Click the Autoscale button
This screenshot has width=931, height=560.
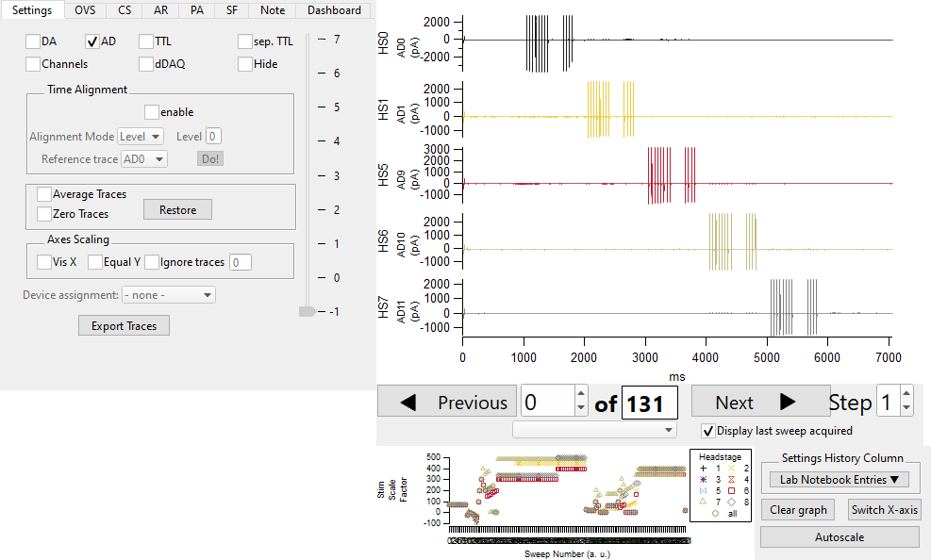click(840, 536)
